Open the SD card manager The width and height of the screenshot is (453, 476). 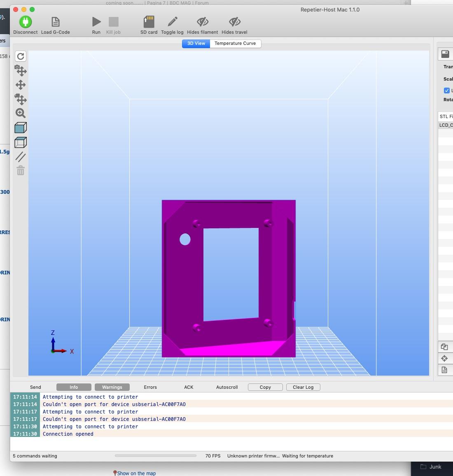click(x=149, y=22)
